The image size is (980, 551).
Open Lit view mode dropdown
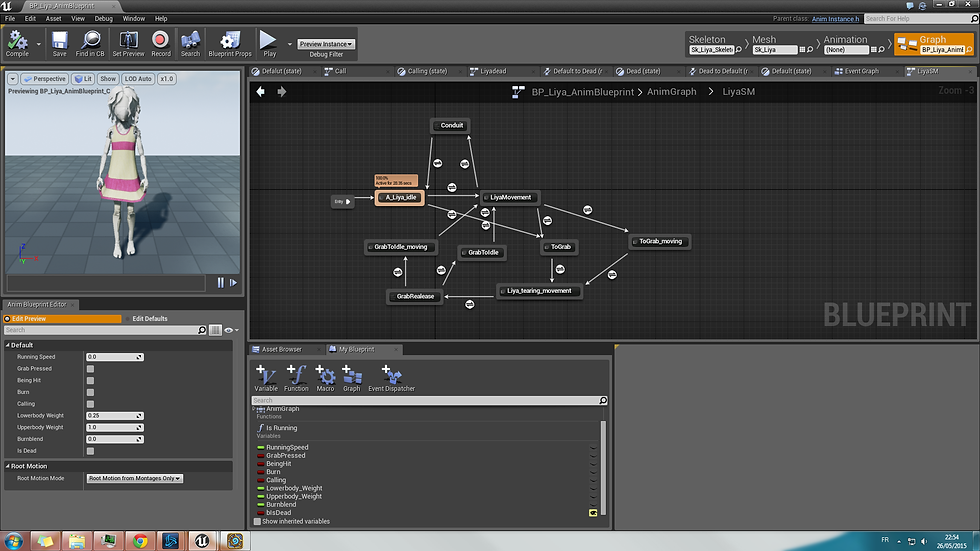pyautogui.click(x=82, y=79)
